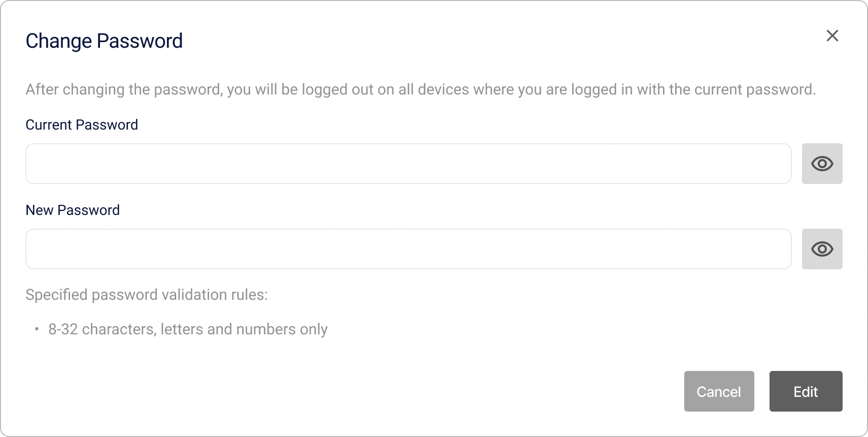The image size is (868, 437).
Task: Toggle visibility of the current password
Action: tap(822, 164)
